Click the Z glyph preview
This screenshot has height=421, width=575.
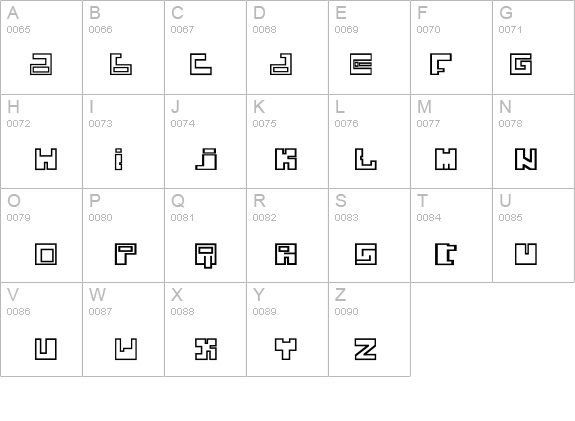point(366,349)
